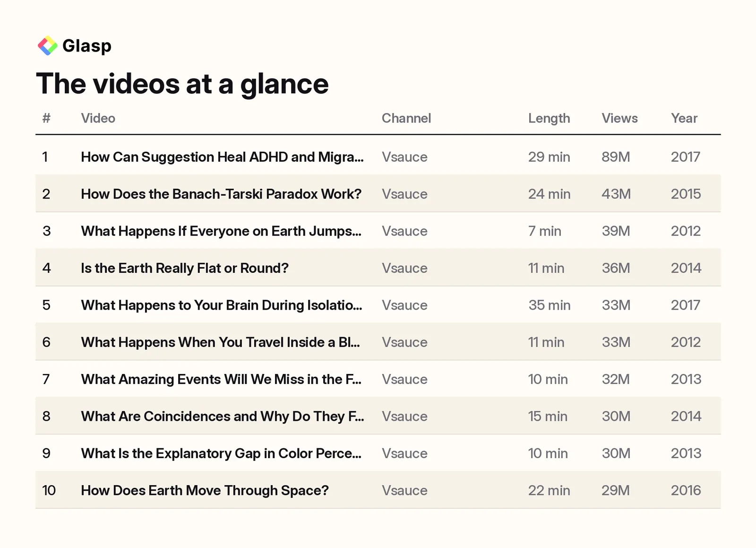Click the 24 min length cell
This screenshot has height=548, width=756.
coord(549,194)
